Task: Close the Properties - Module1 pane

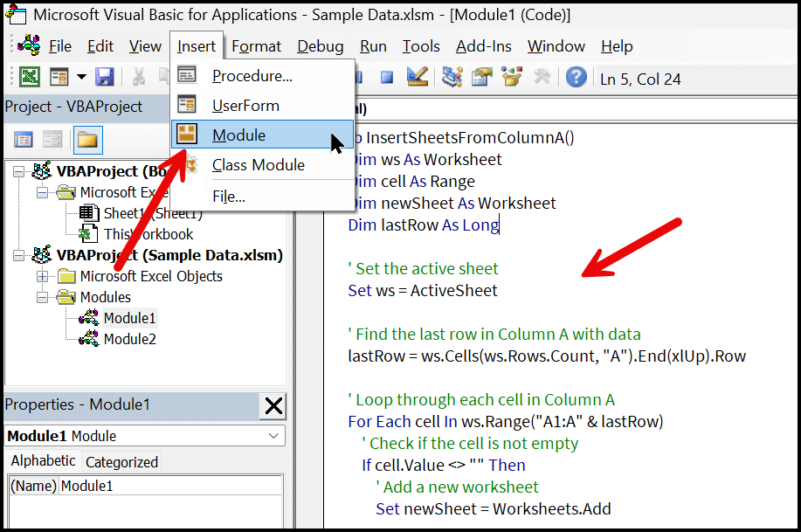Action: (x=273, y=406)
